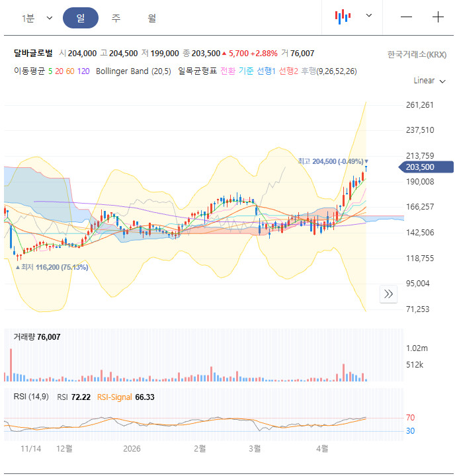Click the 237,510 price axis label
The image size is (457, 476).
[x=420, y=130]
